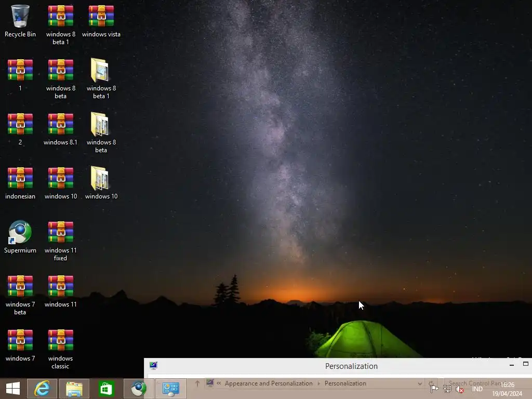Select the archive named '2'

click(20, 129)
